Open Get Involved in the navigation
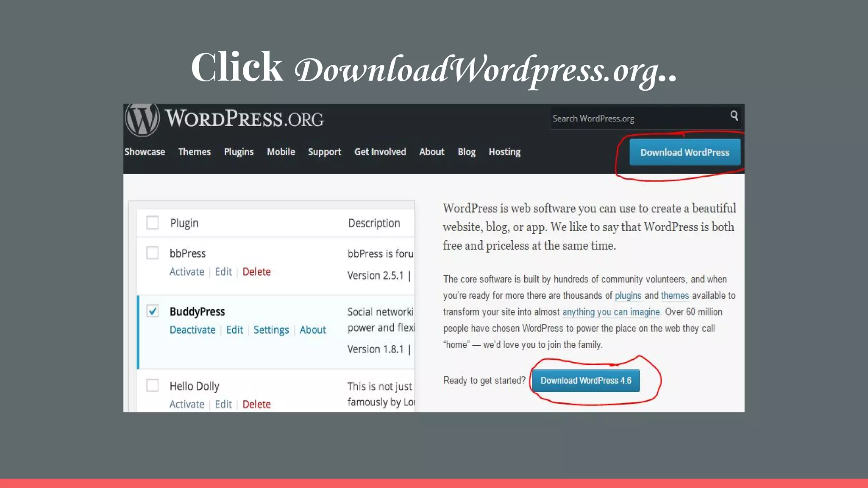 [x=380, y=152]
